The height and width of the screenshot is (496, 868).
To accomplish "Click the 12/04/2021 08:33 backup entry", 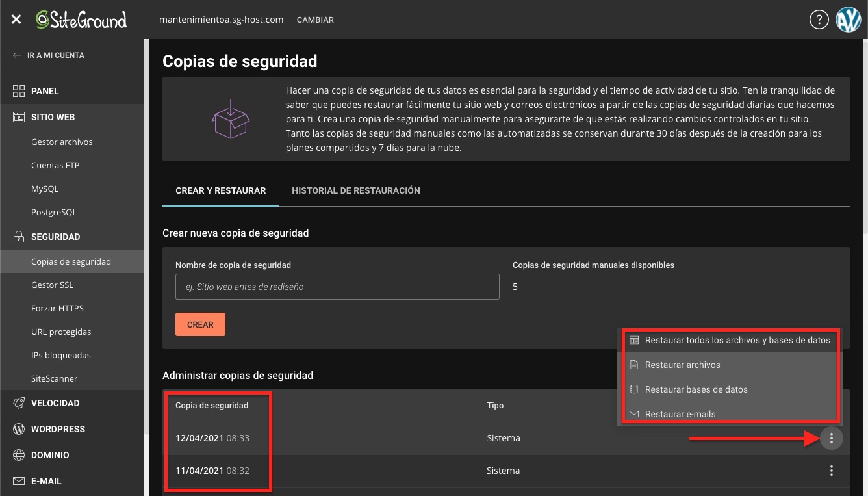I will 212,438.
